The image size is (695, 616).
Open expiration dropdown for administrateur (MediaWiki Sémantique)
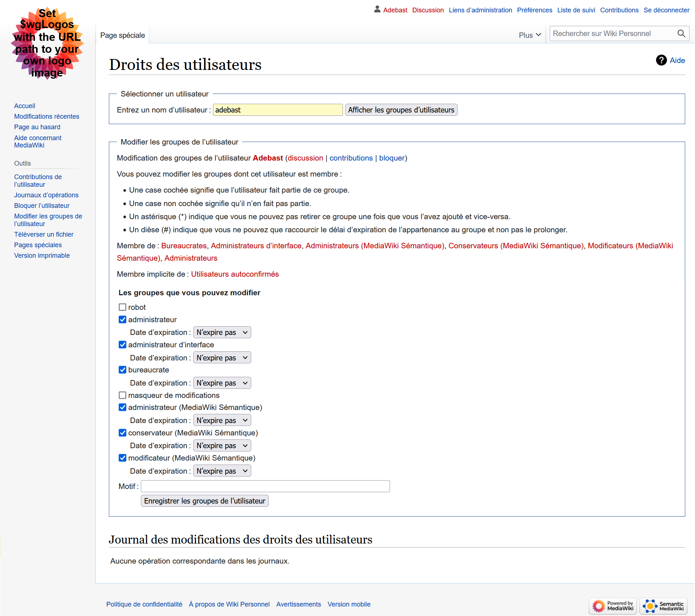222,420
